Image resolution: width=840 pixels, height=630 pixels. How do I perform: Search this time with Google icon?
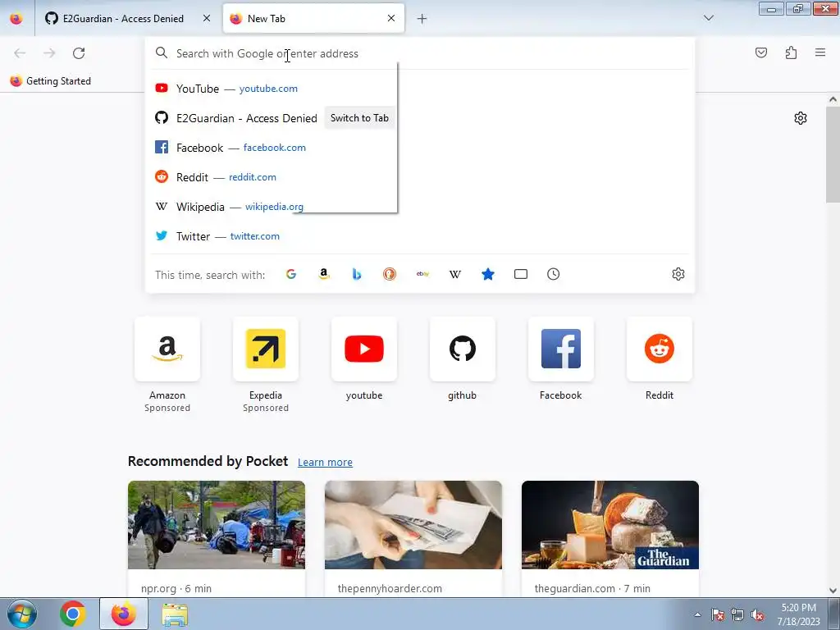point(291,274)
